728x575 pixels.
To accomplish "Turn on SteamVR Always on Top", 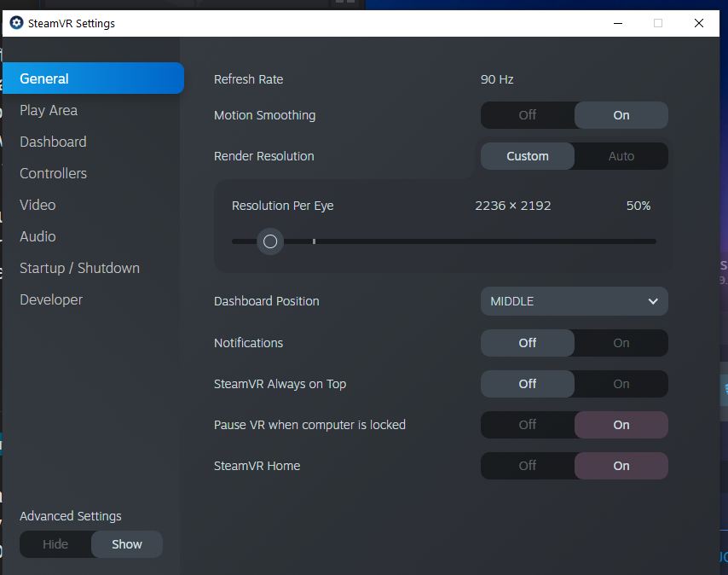I will coord(621,384).
